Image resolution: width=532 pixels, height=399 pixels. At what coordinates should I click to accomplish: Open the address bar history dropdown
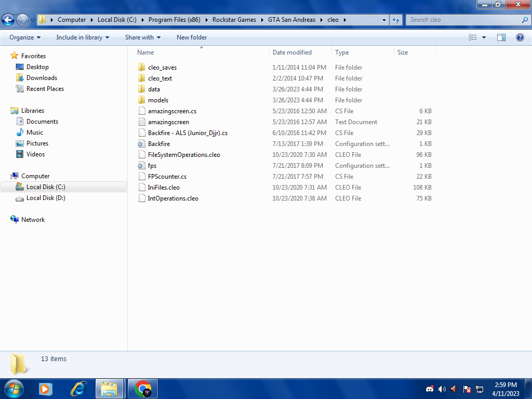[x=384, y=20]
